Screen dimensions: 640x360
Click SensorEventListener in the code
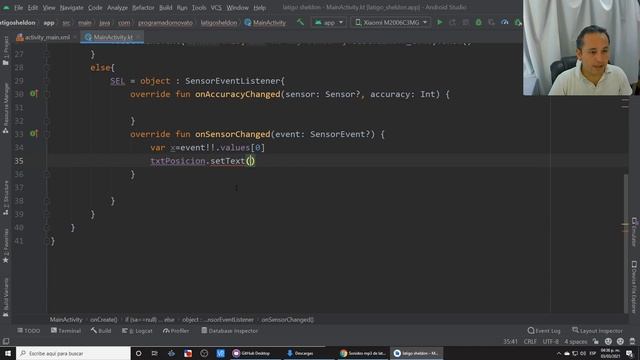[x=233, y=81]
